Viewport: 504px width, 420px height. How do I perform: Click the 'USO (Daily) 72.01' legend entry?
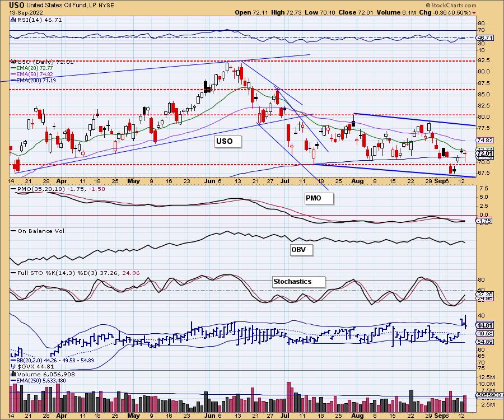pyautogui.click(x=46, y=62)
